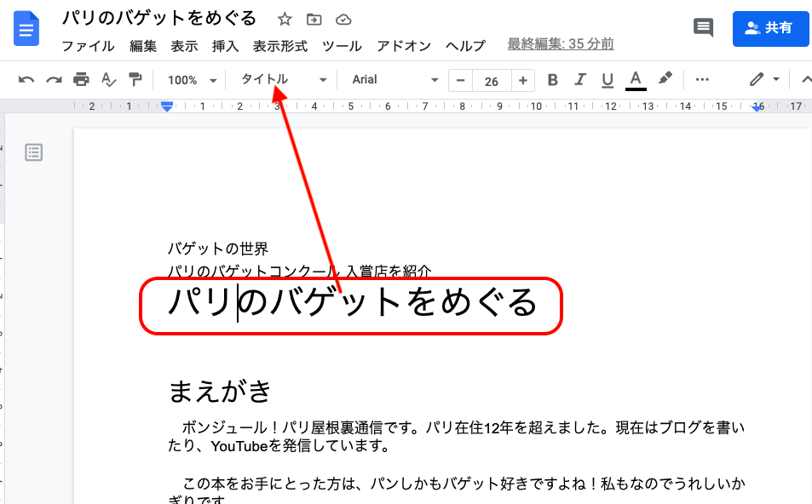Click the paragraph starting ボンジュール
The height and width of the screenshot is (504, 812).
pyautogui.click(x=456, y=436)
